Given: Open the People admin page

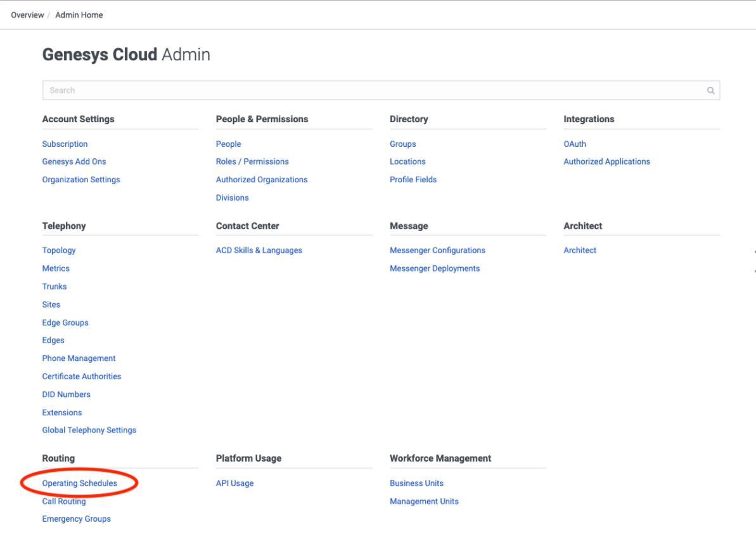Looking at the screenshot, I should point(229,144).
